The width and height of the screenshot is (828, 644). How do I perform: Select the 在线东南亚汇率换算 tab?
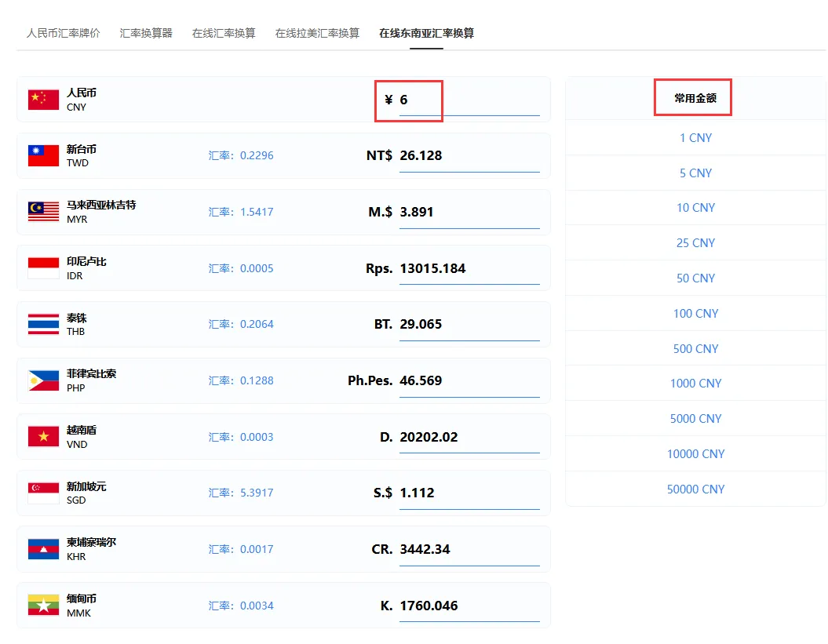(x=427, y=33)
